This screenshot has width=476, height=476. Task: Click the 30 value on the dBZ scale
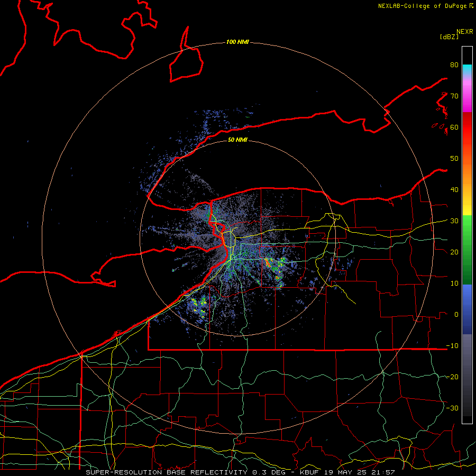(454, 221)
